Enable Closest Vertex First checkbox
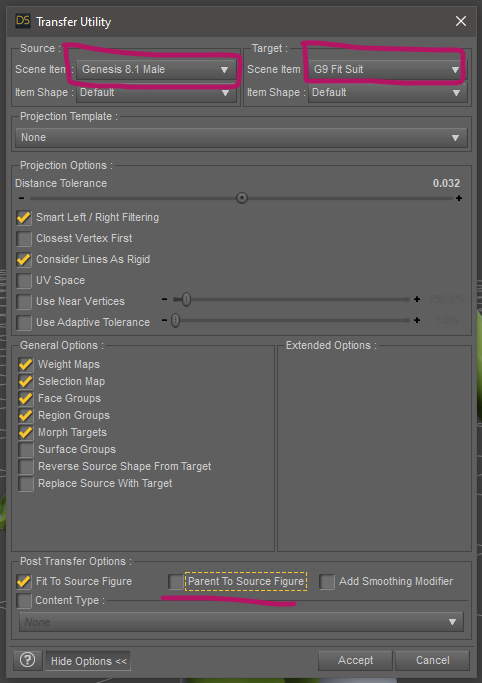Viewport: 482px width, 683px height. (x=24, y=238)
